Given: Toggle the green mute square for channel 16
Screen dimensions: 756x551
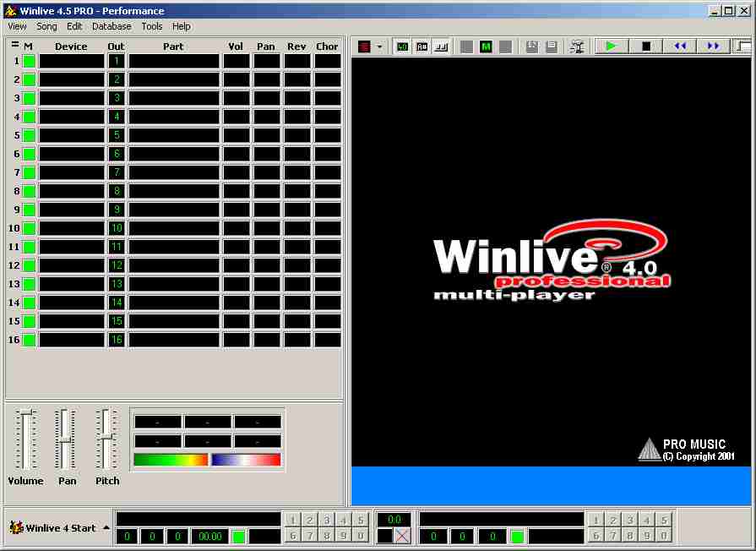Looking at the screenshot, I should 30,340.
